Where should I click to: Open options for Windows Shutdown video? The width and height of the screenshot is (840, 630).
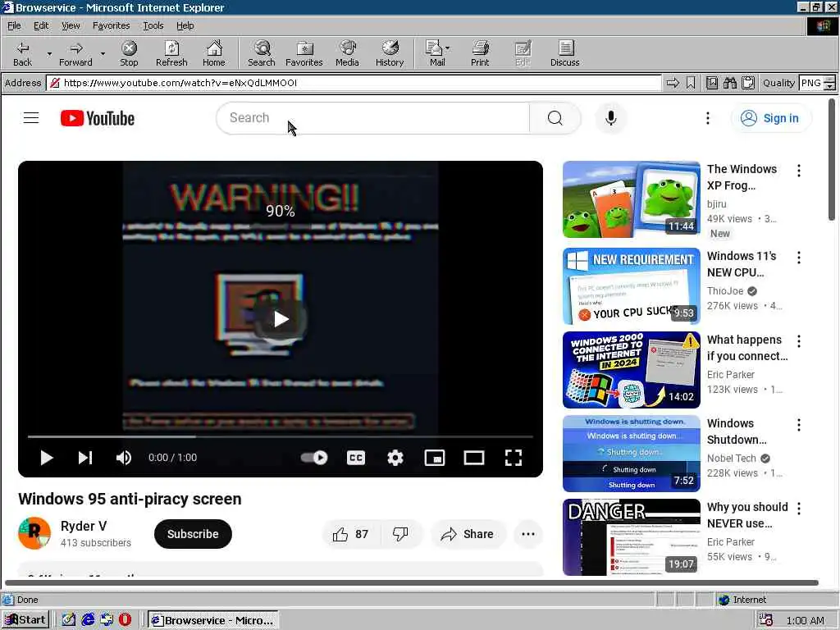tap(799, 425)
